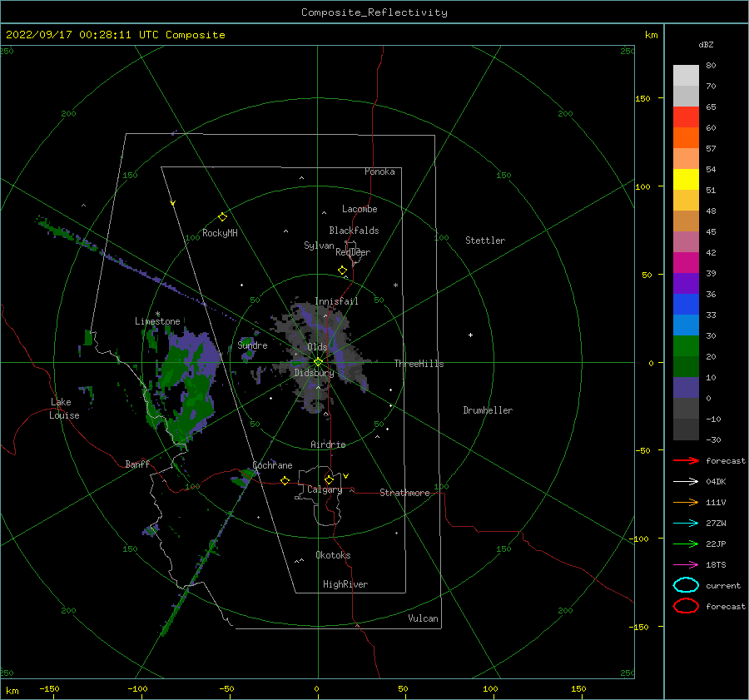The width and height of the screenshot is (749, 700).
Task: Click the yellow V marker northeast of Calgary
Action: pyautogui.click(x=346, y=476)
